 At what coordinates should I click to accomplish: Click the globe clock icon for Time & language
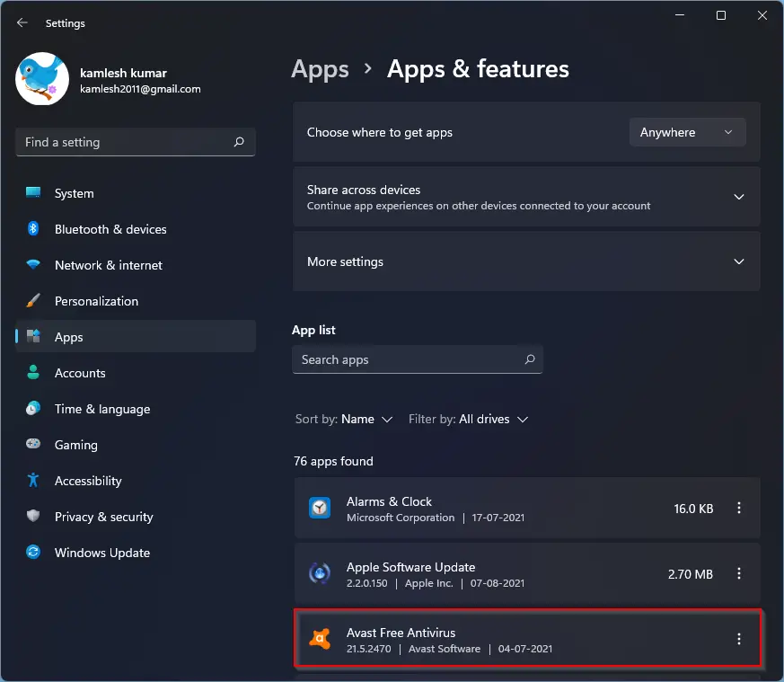tap(33, 408)
